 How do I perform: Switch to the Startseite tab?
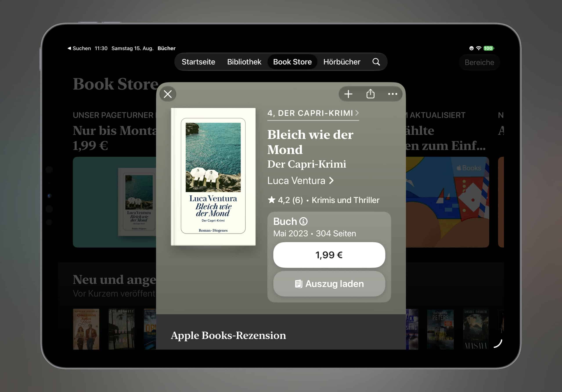[198, 62]
